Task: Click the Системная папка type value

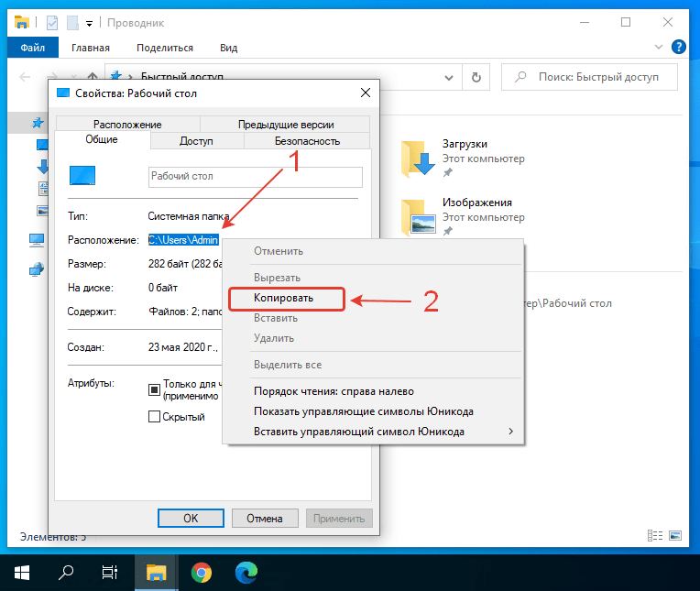Action: click(x=189, y=216)
